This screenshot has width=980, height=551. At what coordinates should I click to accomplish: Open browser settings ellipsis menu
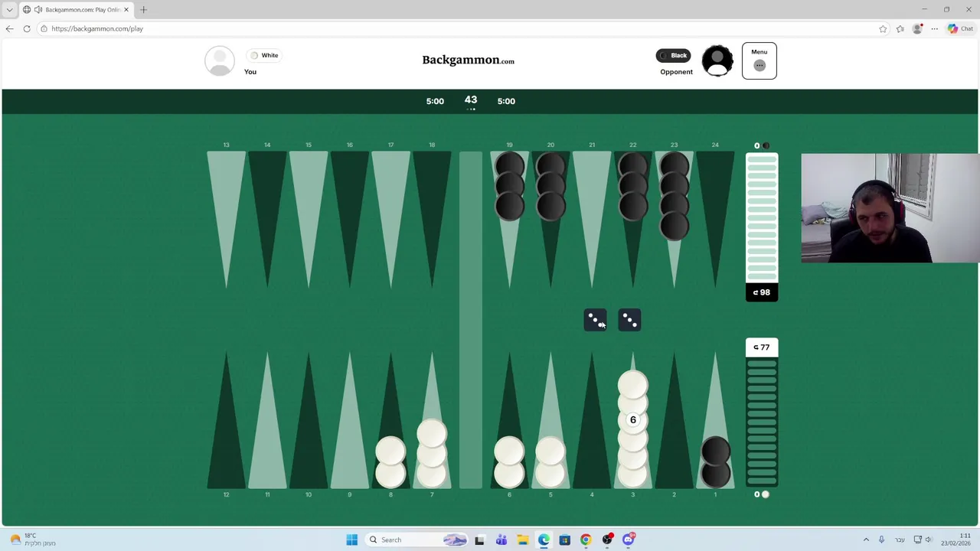click(x=934, y=28)
